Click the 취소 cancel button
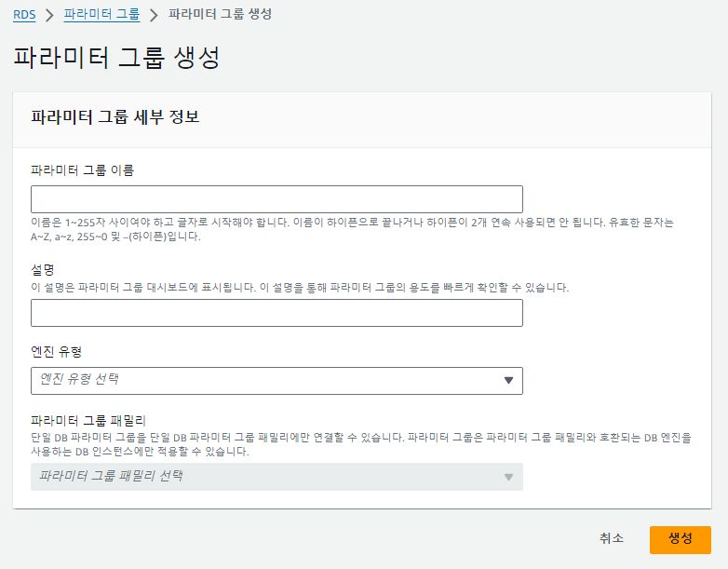 [612, 539]
